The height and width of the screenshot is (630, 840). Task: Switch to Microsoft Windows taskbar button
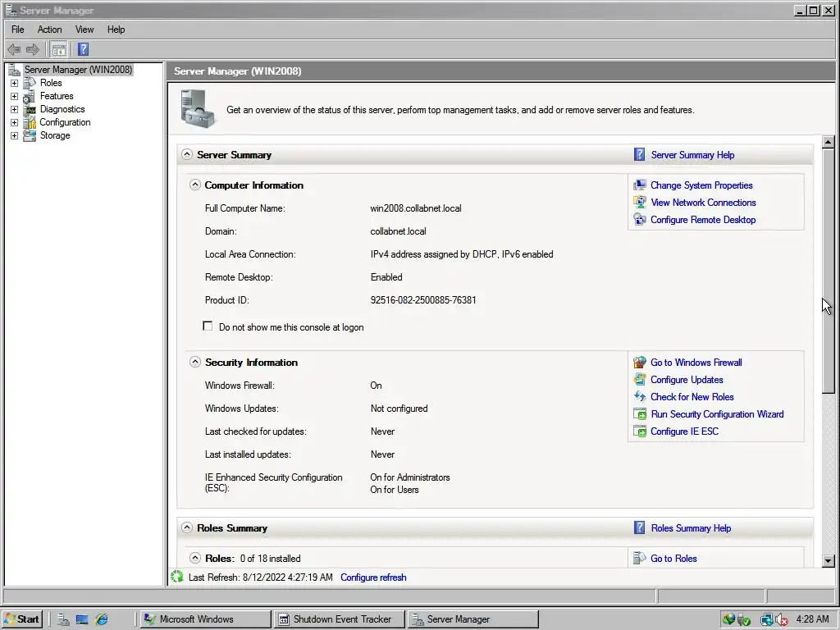(x=206, y=619)
